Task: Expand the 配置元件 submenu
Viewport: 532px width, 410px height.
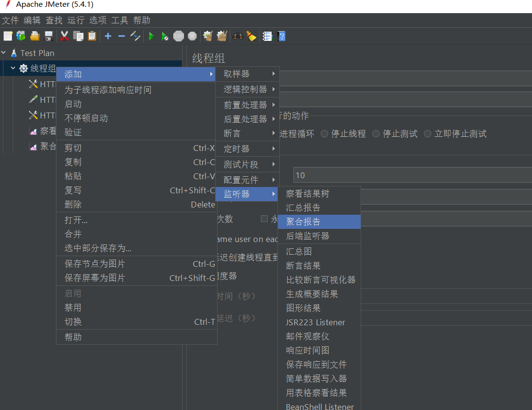Action: pyautogui.click(x=247, y=180)
